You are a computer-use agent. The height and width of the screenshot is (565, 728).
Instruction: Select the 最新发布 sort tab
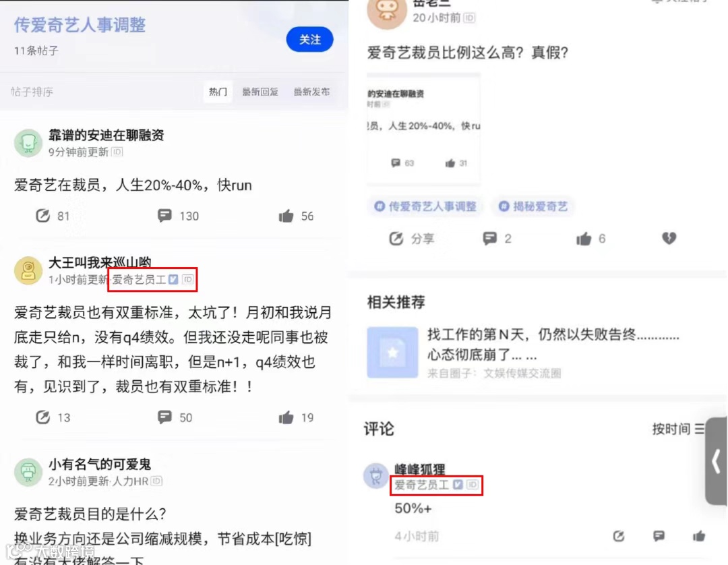coord(311,92)
